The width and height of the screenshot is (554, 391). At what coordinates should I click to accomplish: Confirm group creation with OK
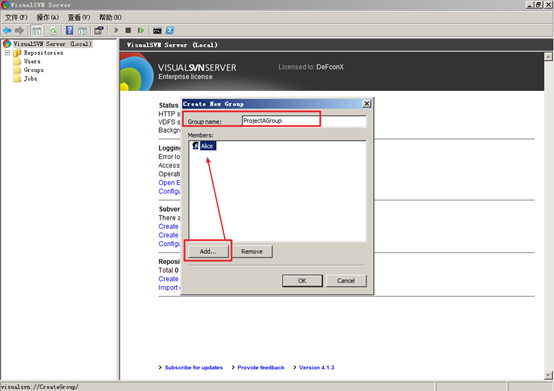302,281
